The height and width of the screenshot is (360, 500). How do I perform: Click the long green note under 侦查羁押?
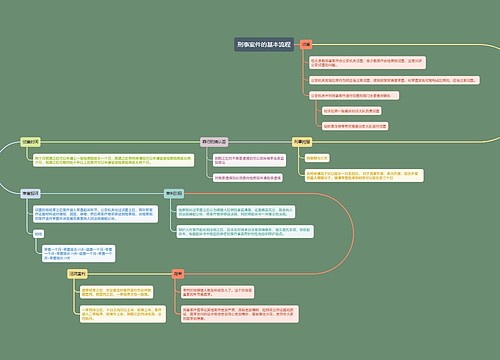coord(114,160)
